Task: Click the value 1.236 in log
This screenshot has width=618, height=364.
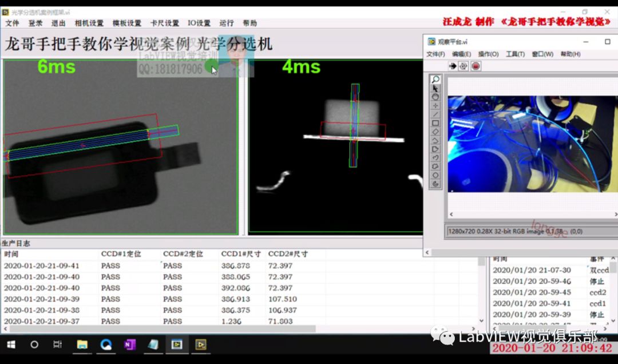Action: coord(231,321)
